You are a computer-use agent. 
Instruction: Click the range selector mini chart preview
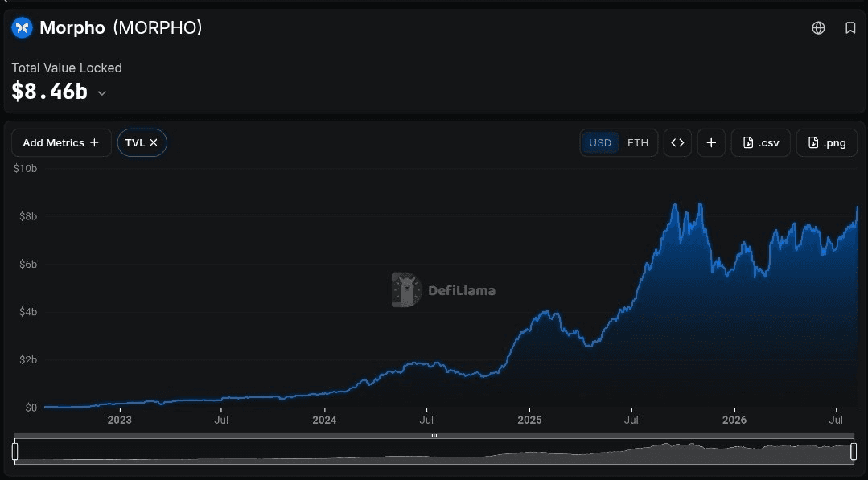coord(434,451)
